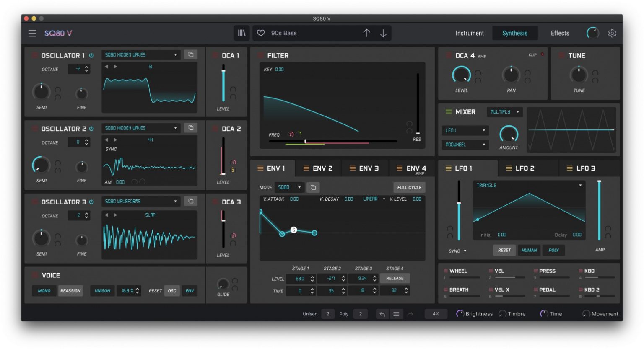Open the main hamburger menu
This screenshot has height=349, width=644.
click(32, 33)
